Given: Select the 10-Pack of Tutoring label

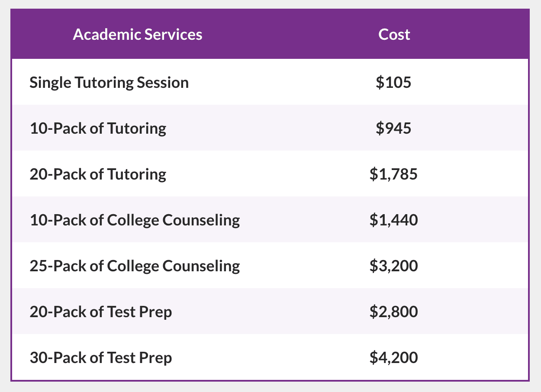Looking at the screenshot, I should pyautogui.click(x=98, y=129).
